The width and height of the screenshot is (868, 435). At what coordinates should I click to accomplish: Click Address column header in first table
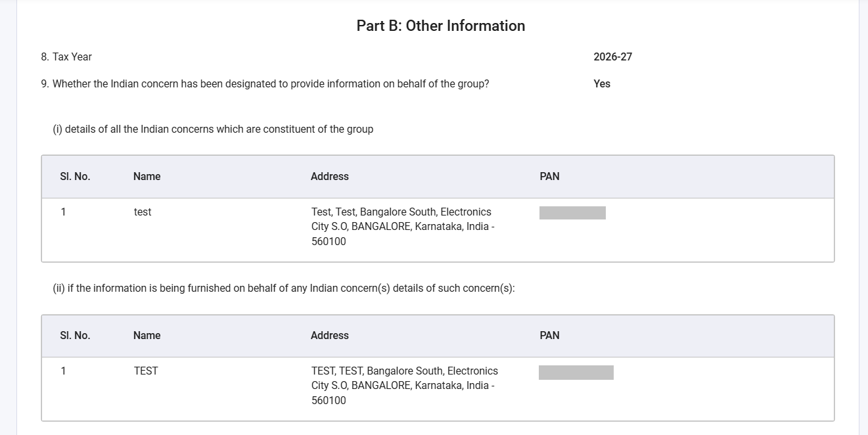330,177
